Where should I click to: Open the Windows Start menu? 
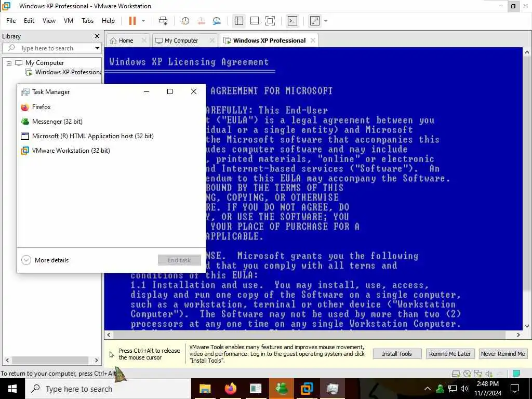coord(12,389)
